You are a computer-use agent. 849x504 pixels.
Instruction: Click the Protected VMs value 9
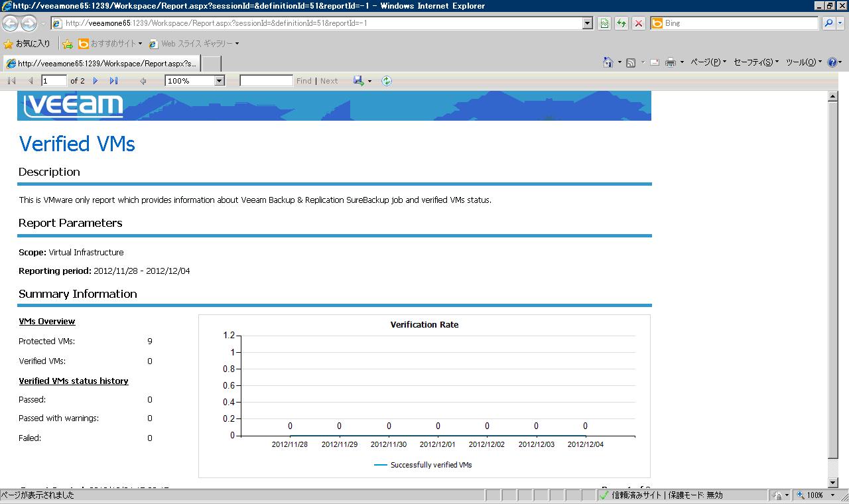(150, 342)
